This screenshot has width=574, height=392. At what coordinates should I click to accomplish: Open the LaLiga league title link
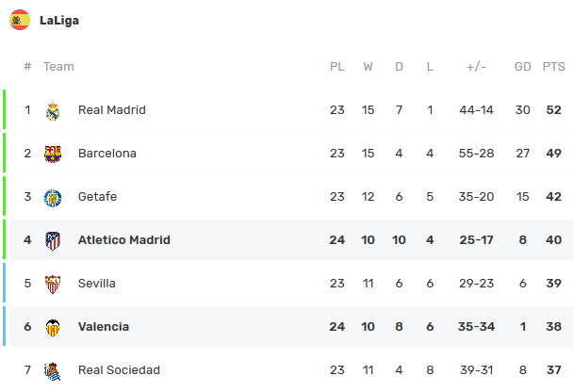point(59,21)
